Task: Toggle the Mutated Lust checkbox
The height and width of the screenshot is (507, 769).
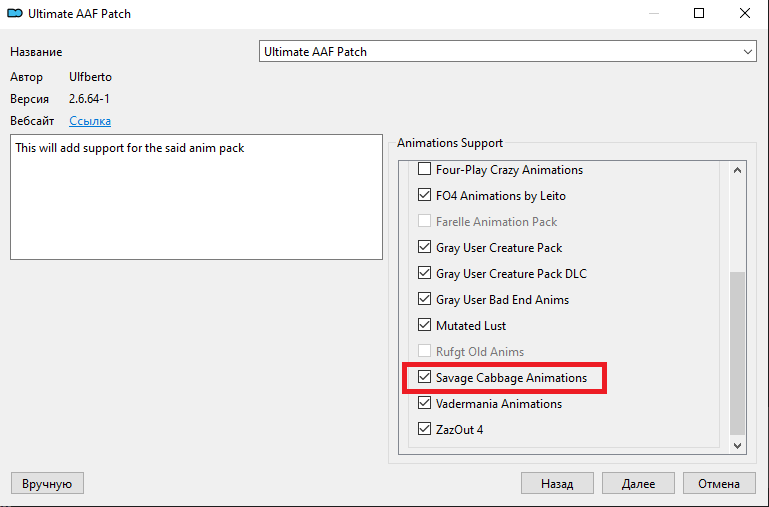Action: click(x=424, y=326)
